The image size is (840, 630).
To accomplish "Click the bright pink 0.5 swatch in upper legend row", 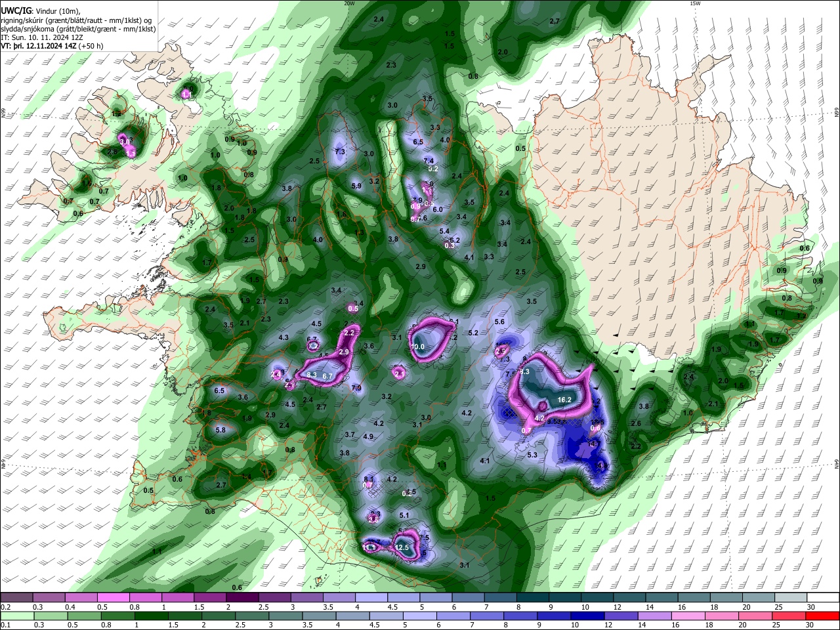I will tap(114, 598).
